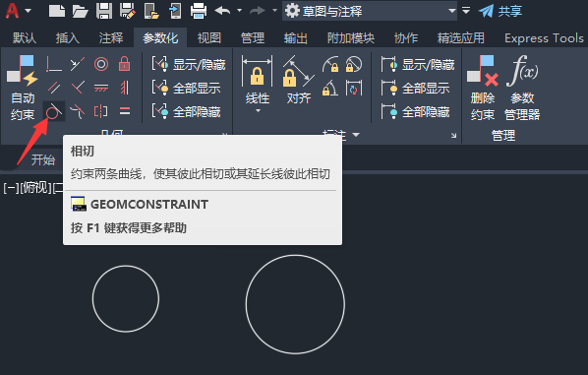Image resolution: width=588 pixels, height=375 pixels.
Task: Click the convert dimension constraint icon
Action: pyautogui.click(x=354, y=88)
